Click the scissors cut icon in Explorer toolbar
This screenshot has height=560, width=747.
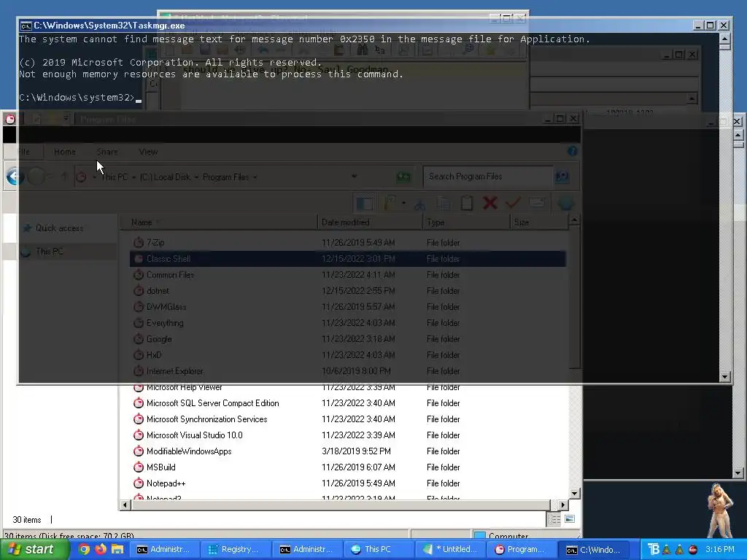click(x=419, y=204)
